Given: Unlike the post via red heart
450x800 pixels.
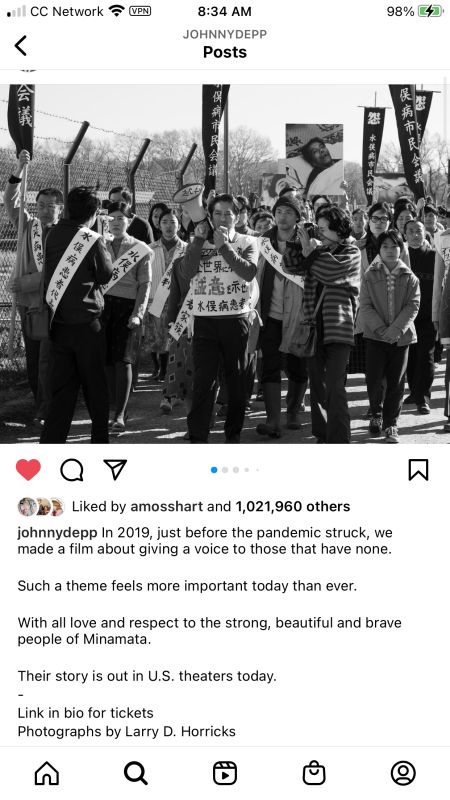Looking at the screenshot, I should [28, 469].
